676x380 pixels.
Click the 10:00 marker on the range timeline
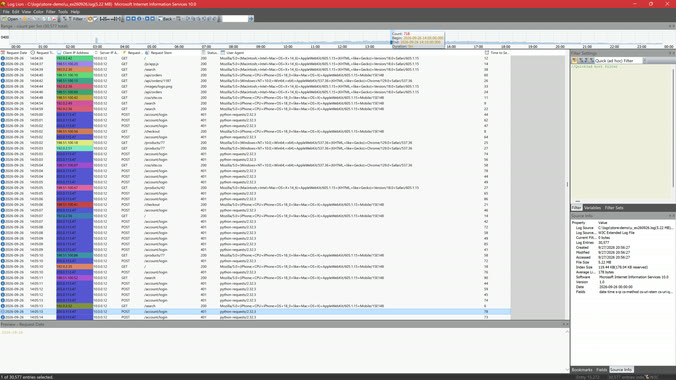(x=288, y=47)
